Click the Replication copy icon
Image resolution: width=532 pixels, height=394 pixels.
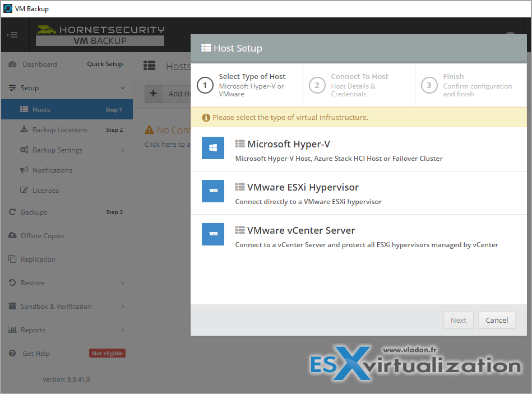(12, 259)
